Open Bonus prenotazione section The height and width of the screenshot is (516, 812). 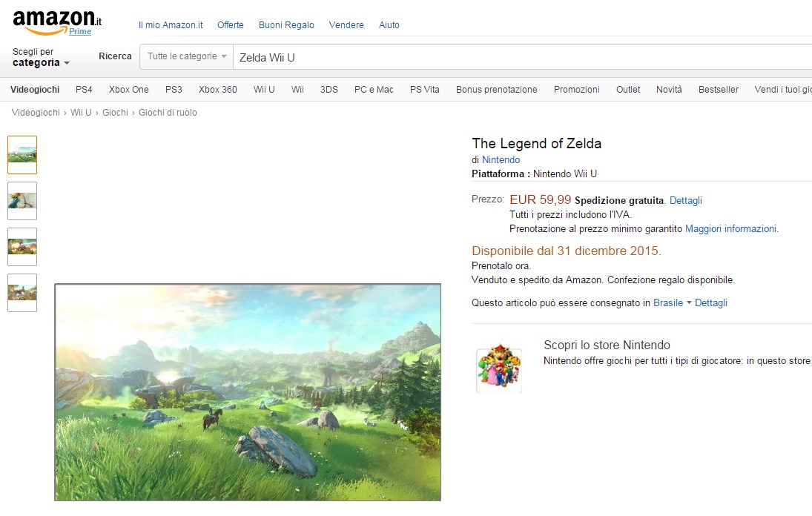click(x=497, y=90)
